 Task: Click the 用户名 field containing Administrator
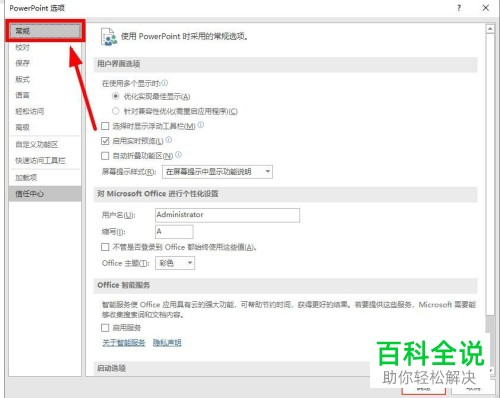tap(227, 215)
